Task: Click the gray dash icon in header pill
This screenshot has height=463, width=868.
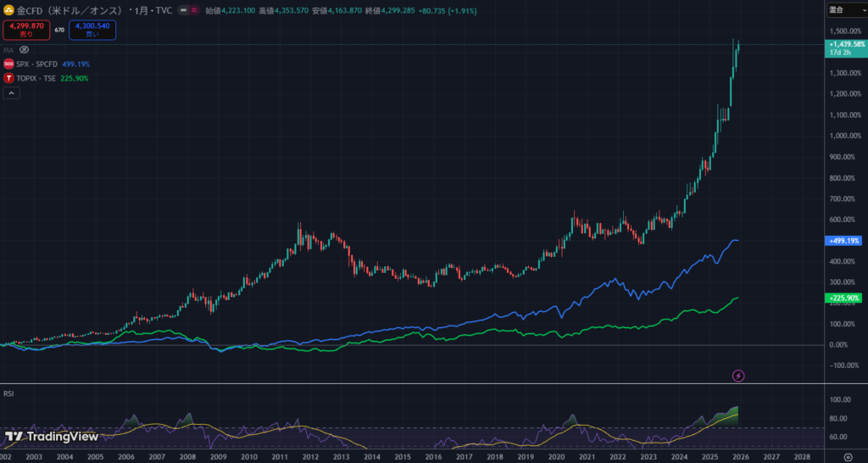Action: [182, 10]
